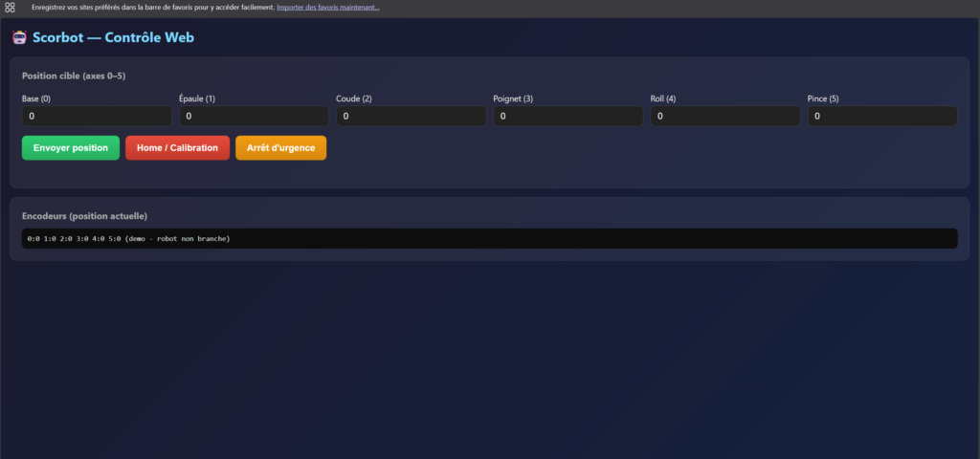Click the apps grid icon in favorites bar
The image size is (980, 459).
click(10, 7)
